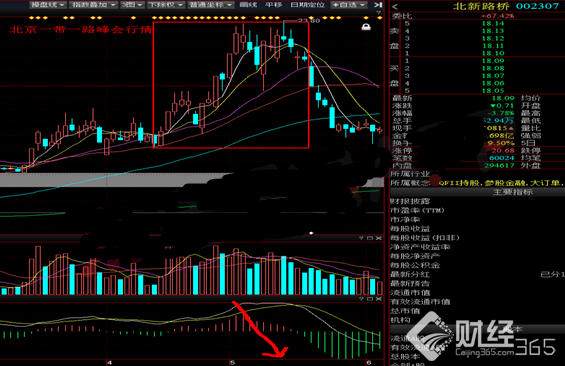The height and width of the screenshot is (366, 565).
Task: Expand the 指数叠加 dropdown
Action: (93, 5)
